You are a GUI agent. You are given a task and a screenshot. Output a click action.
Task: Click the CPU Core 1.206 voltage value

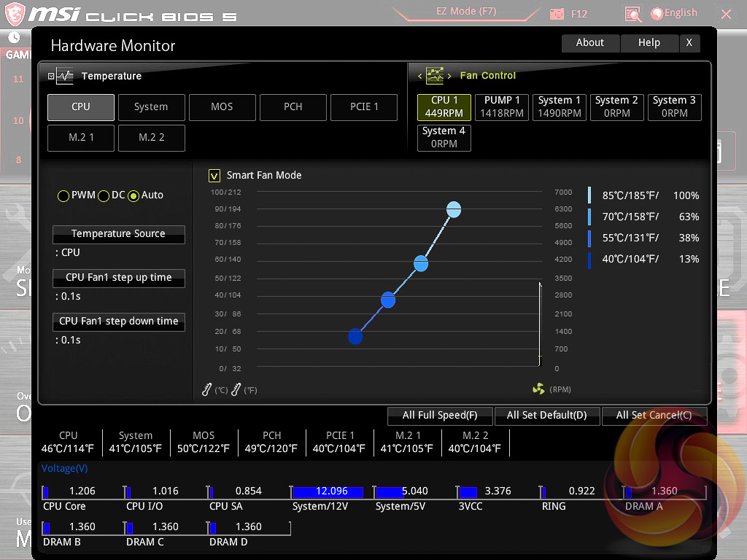pyautogui.click(x=82, y=491)
